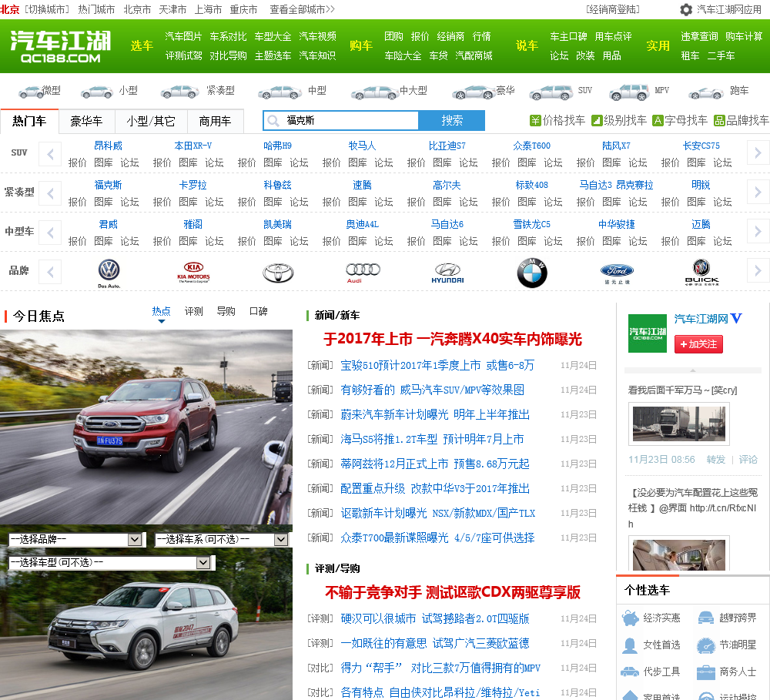Viewport: 770px width, 700px height.
Task: Switch to the 小型/其它 tab
Action: [151, 121]
